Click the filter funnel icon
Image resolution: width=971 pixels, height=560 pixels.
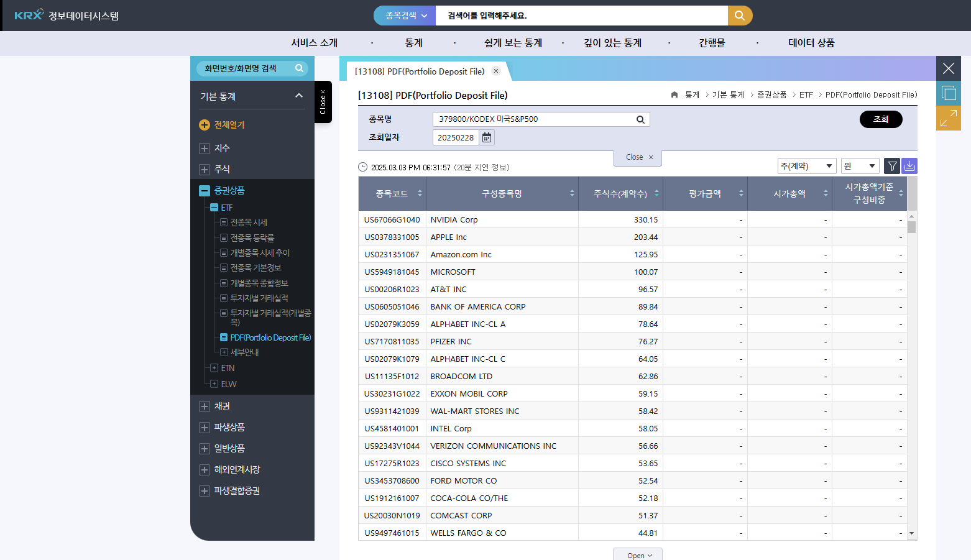892,166
